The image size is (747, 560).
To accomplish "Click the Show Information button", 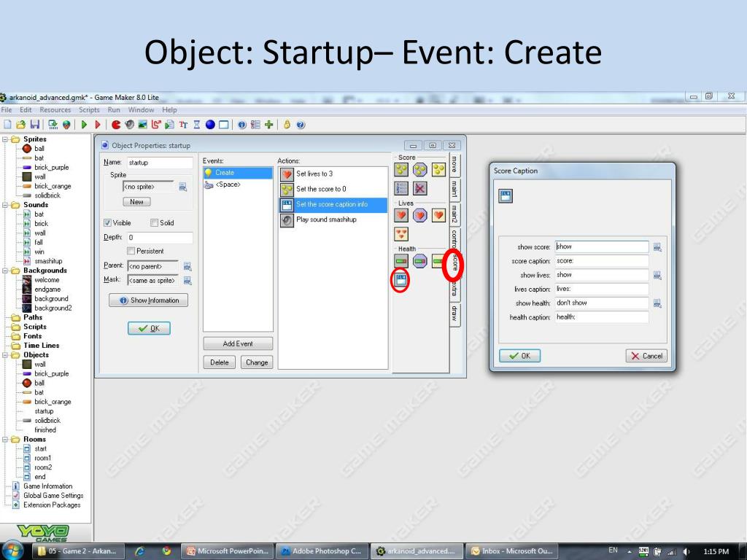I will 149,300.
